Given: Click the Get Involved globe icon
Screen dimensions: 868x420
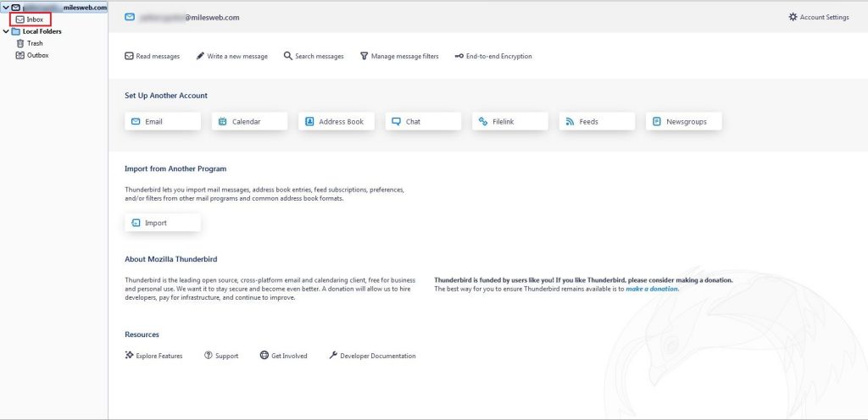Looking at the screenshot, I should click(264, 356).
